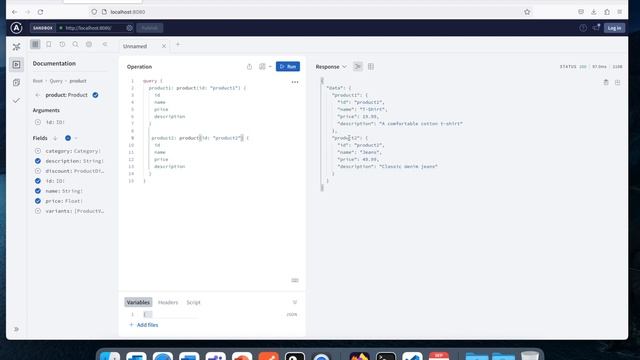The width and height of the screenshot is (640, 360).
Task: Collapse the documentation panel arrow
Action: click(105, 44)
